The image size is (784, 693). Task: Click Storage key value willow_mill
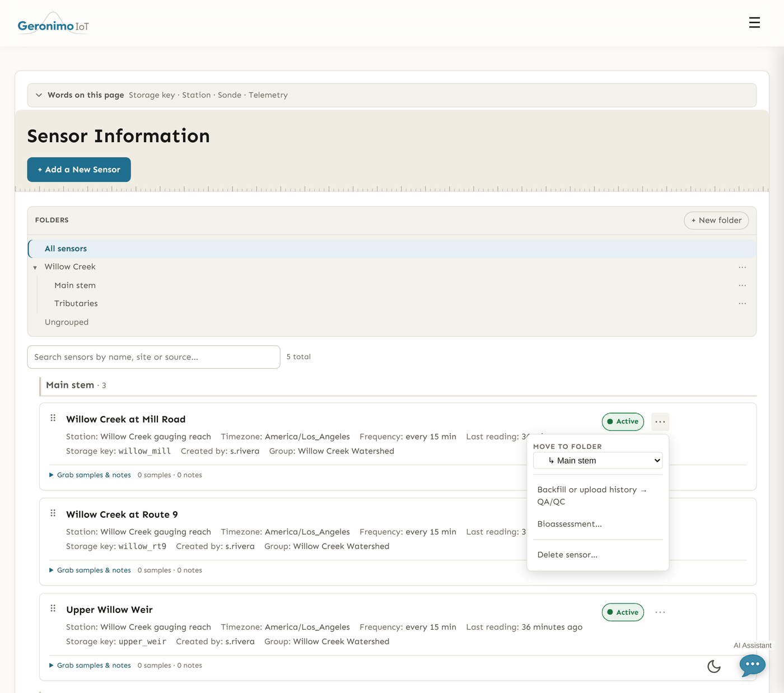(144, 451)
